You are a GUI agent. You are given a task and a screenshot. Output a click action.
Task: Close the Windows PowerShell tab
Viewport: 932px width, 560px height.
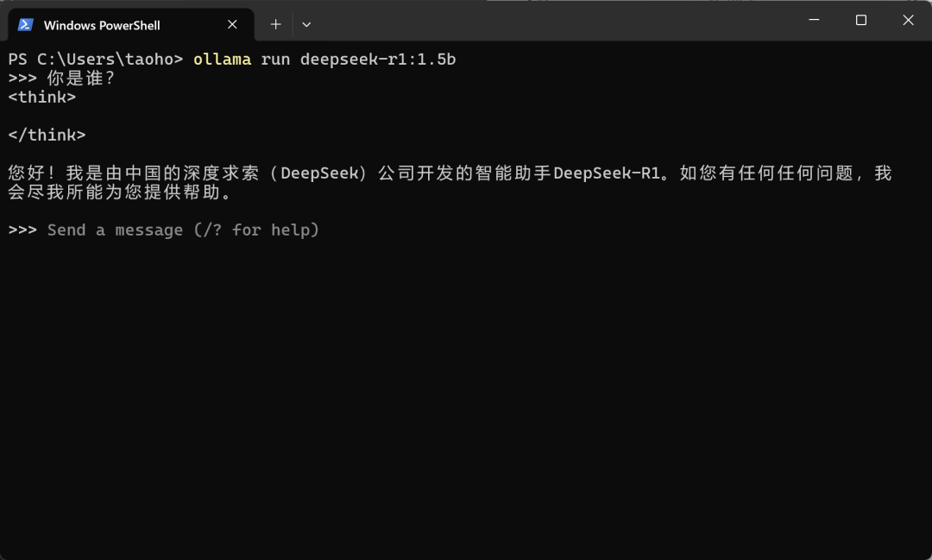coord(232,24)
